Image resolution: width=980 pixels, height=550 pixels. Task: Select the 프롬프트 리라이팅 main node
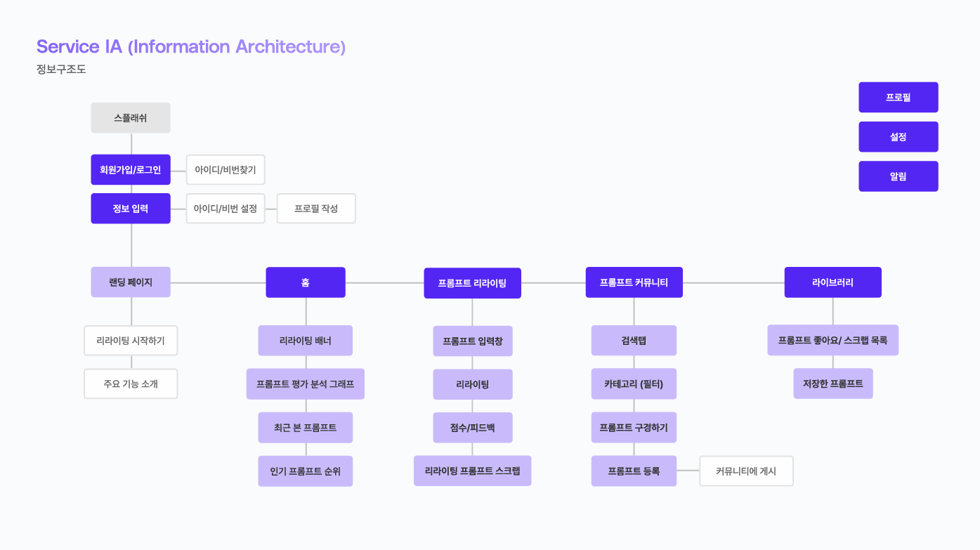[472, 283]
